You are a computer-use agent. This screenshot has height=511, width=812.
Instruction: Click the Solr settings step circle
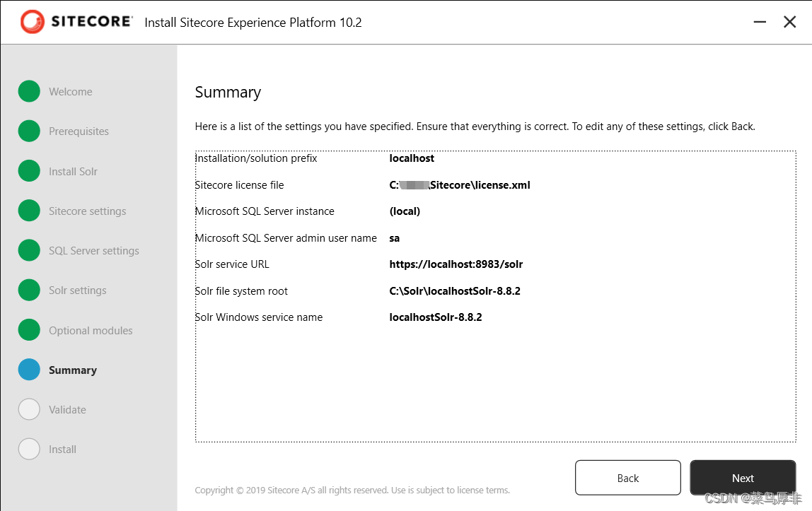(x=29, y=290)
